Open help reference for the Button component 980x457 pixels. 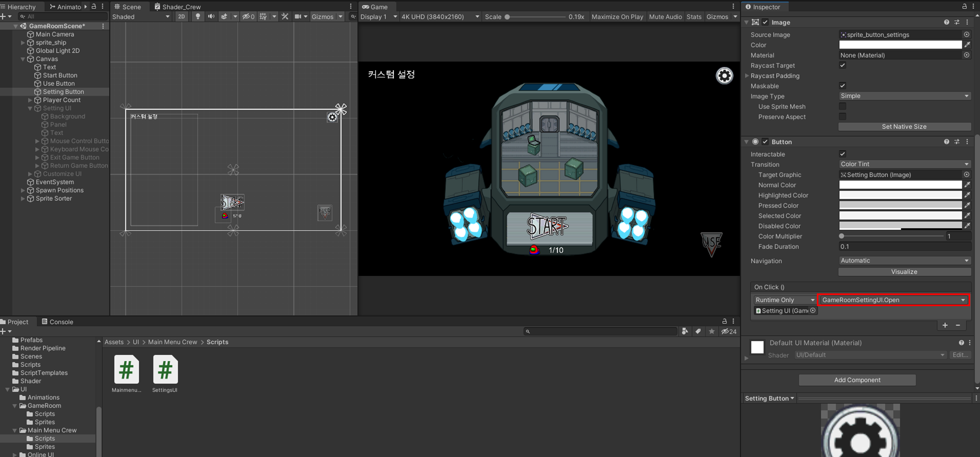click(947, 142)
